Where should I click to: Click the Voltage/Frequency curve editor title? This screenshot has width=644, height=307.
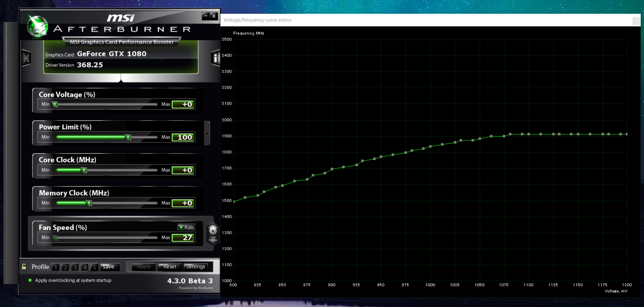click(x=258, y=20)
